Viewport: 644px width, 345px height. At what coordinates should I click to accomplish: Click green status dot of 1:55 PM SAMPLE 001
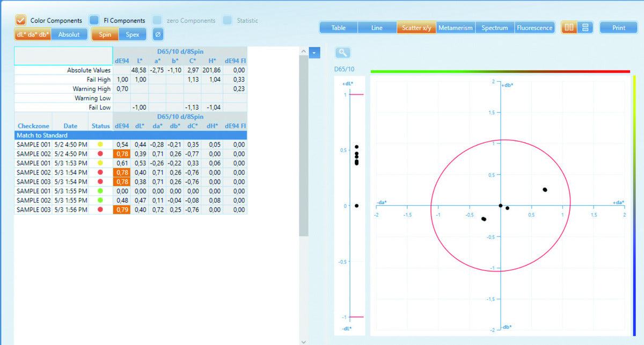[x=100, y=191]
